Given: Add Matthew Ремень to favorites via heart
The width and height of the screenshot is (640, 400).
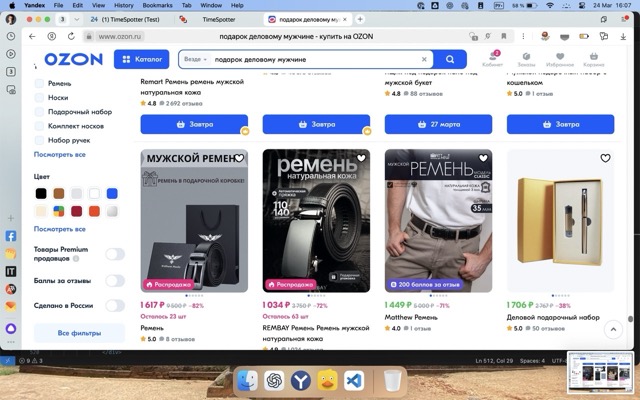Looking at the screenshot, I should 483,159.
